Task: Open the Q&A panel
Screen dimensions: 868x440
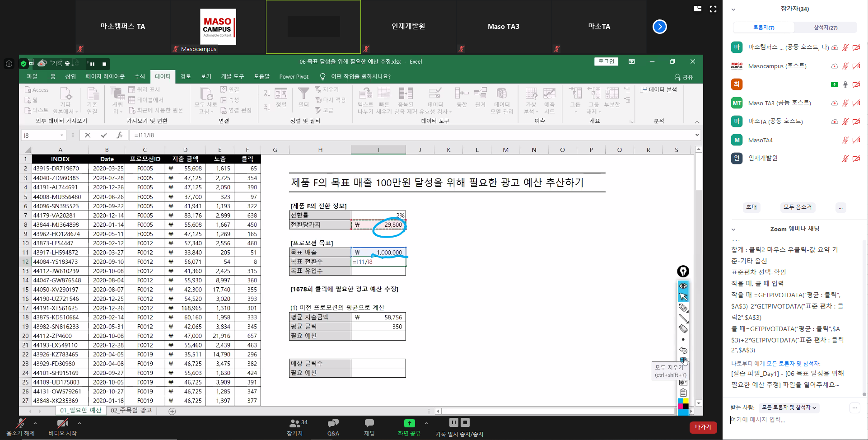Action: [333, 426]
